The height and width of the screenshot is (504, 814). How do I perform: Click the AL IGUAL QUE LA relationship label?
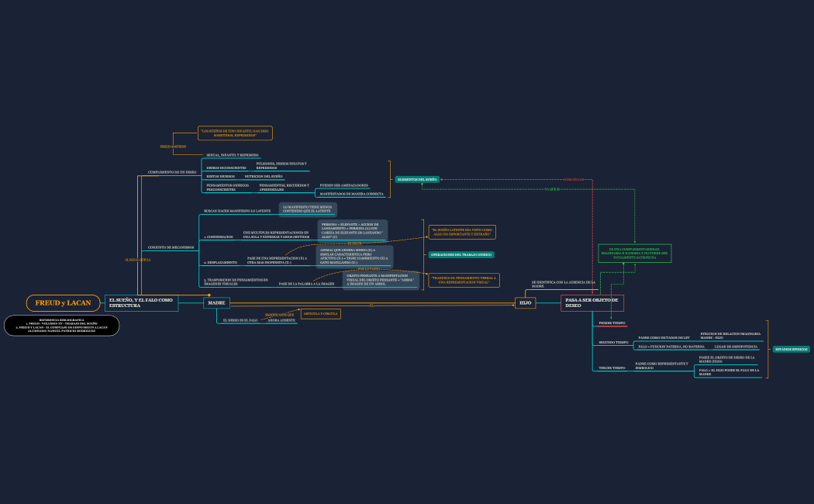[137, 260]
